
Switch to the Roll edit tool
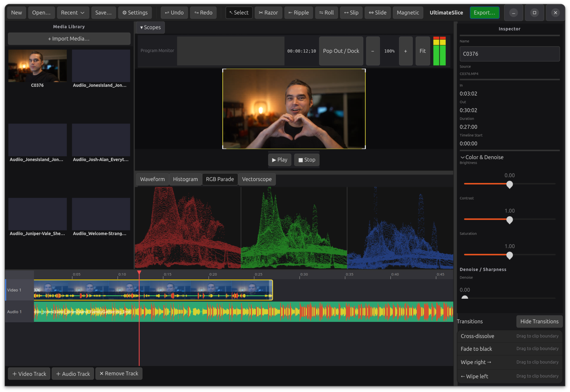point(326,12)
